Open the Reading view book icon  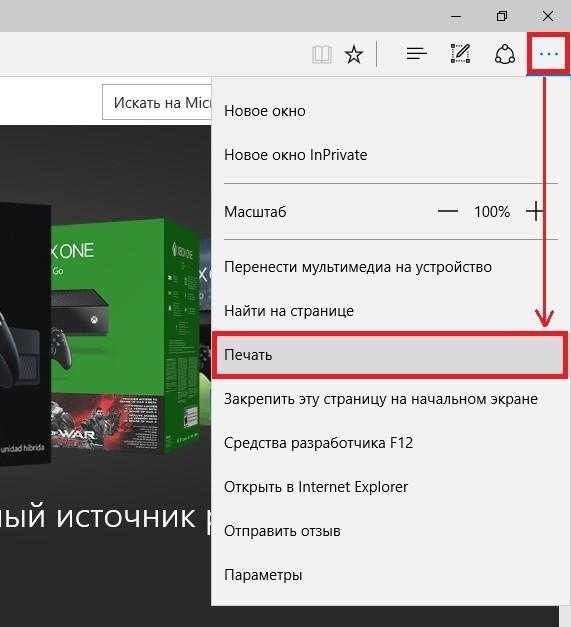pyautogui.click(x=322, y=54)
